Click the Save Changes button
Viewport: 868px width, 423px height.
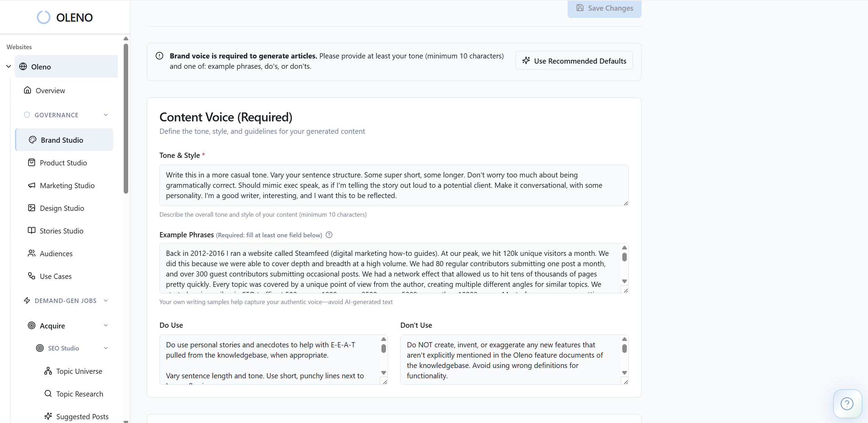pyautogui.click(x=604, y=8)
